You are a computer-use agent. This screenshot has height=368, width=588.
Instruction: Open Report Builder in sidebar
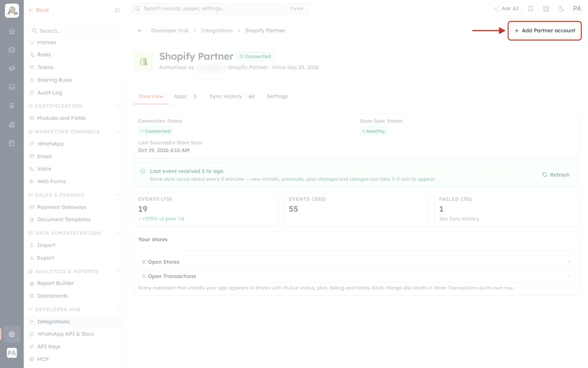point(56,283)
